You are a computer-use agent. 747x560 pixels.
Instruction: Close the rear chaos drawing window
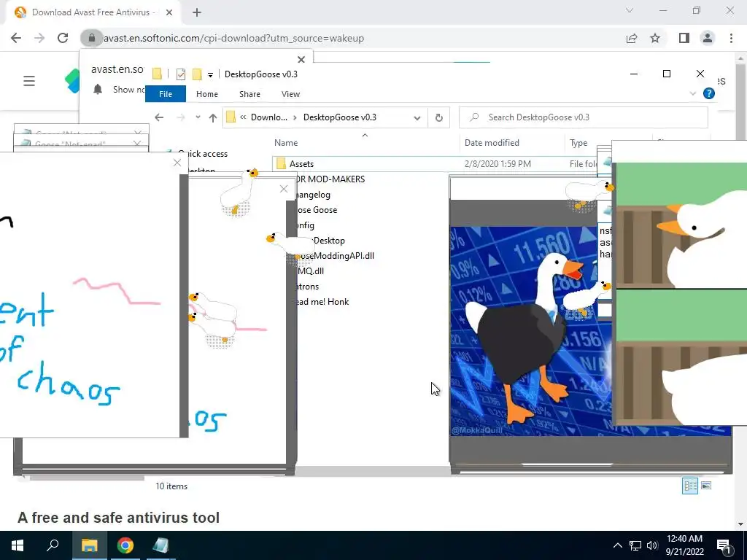[284, 189]
